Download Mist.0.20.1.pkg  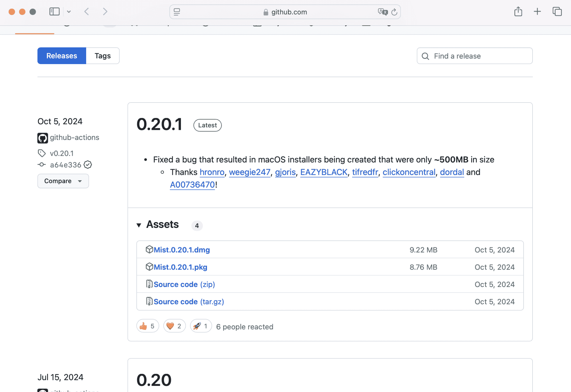point(180,267)
